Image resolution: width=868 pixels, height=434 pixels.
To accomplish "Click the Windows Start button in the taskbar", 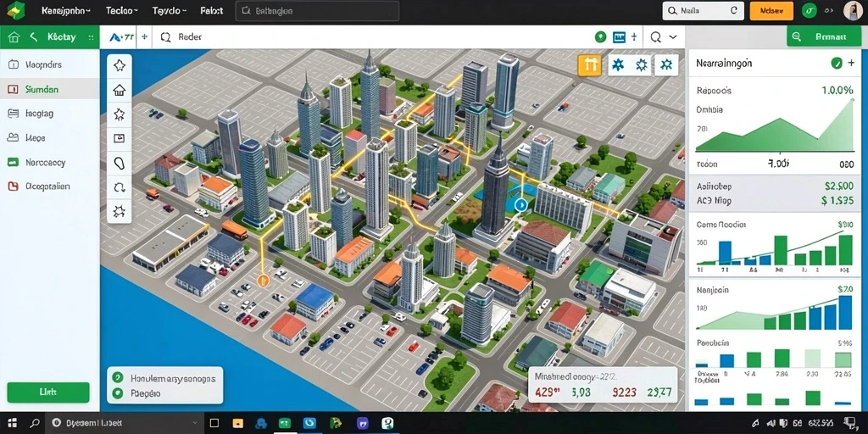I will point(12,423).
